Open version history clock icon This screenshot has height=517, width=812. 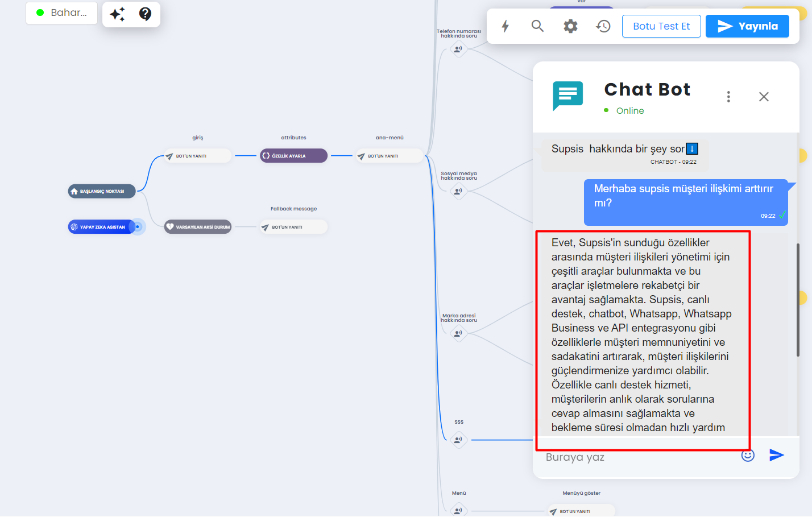[603, 26]
